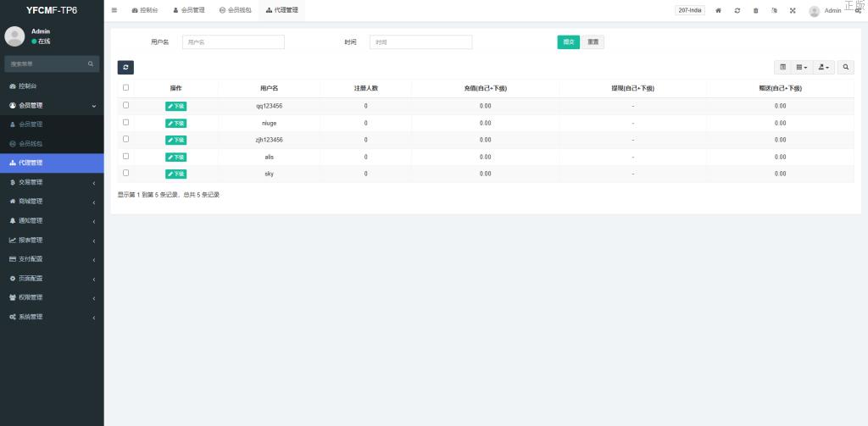
Task: Click the card view toggle icon
Action: click(x=782, y=67)
